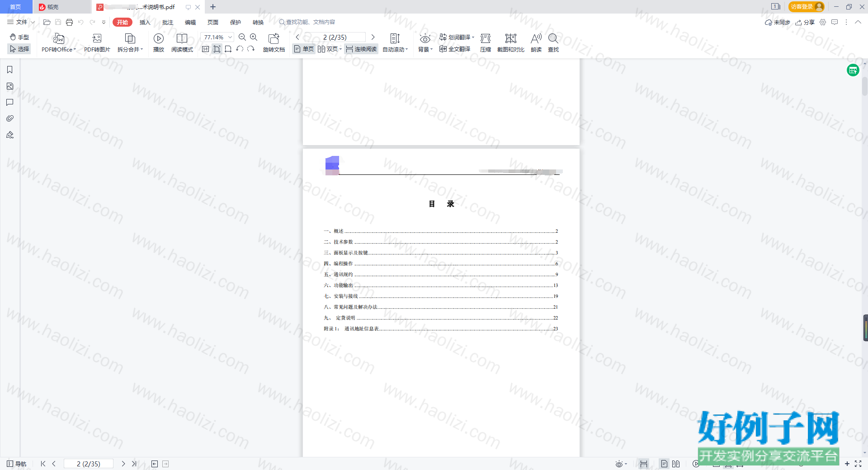Open 自动滚动 auto-scroll dropdown

click(x=395, y=43)
